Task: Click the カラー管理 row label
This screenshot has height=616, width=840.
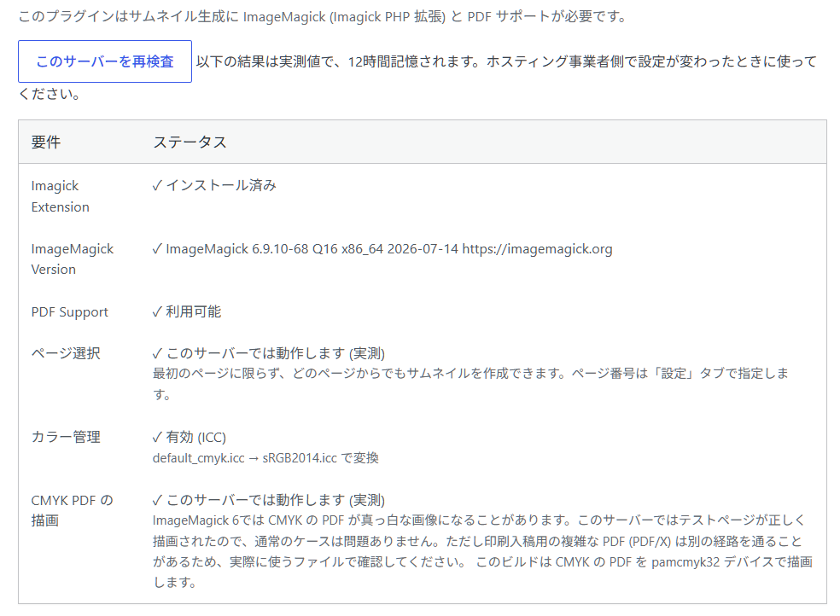Action: (x=66, y=437)
